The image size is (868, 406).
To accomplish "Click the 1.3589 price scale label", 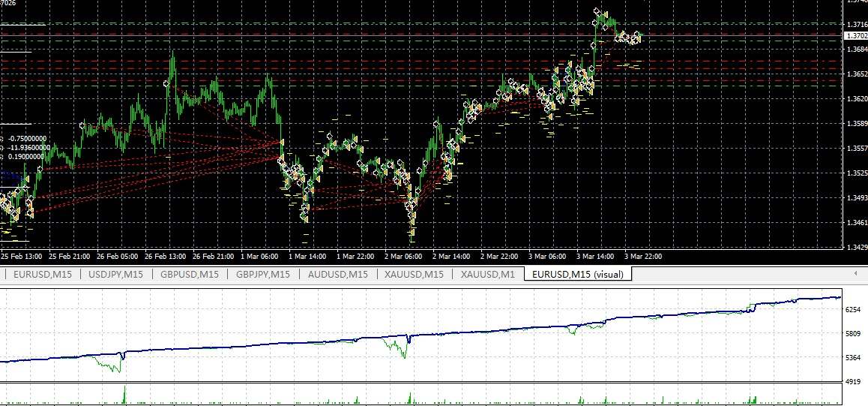I will (857, 124).
